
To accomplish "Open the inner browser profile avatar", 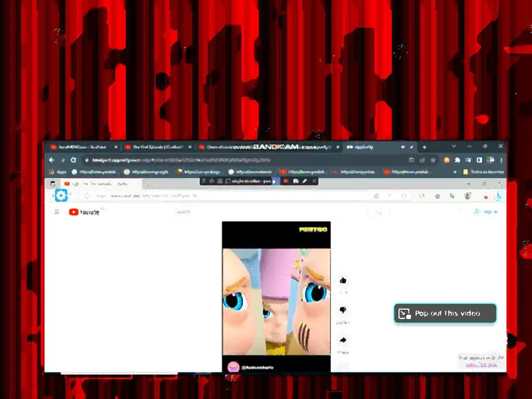I will [x=468, y=196].
